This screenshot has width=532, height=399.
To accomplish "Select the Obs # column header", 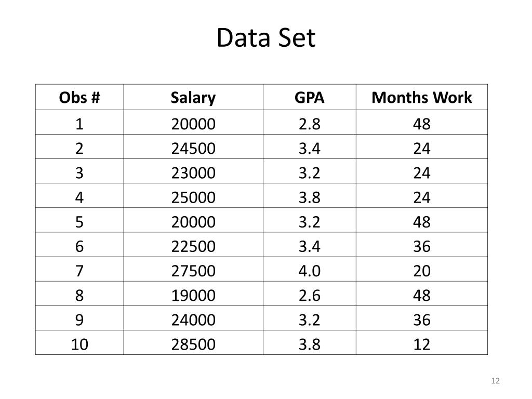I will [79, 97].
